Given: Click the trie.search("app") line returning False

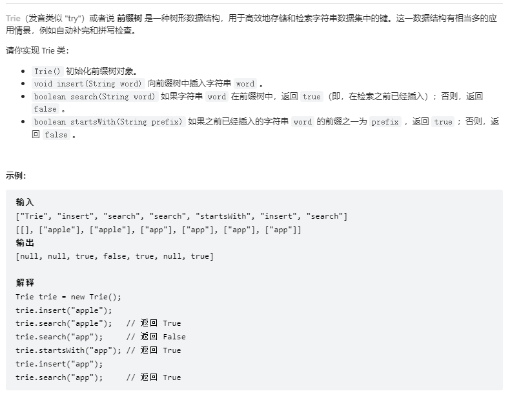Looking at the screenshot, I should click(x=101, y=337).
